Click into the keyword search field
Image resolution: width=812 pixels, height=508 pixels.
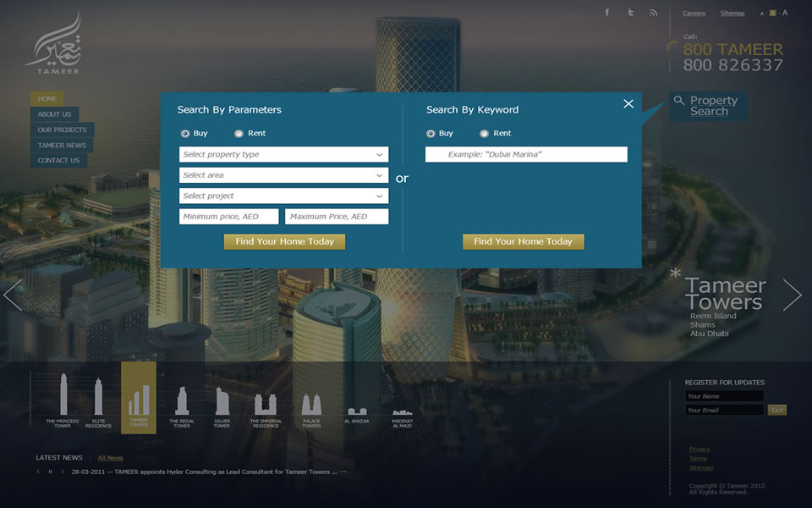526,155
